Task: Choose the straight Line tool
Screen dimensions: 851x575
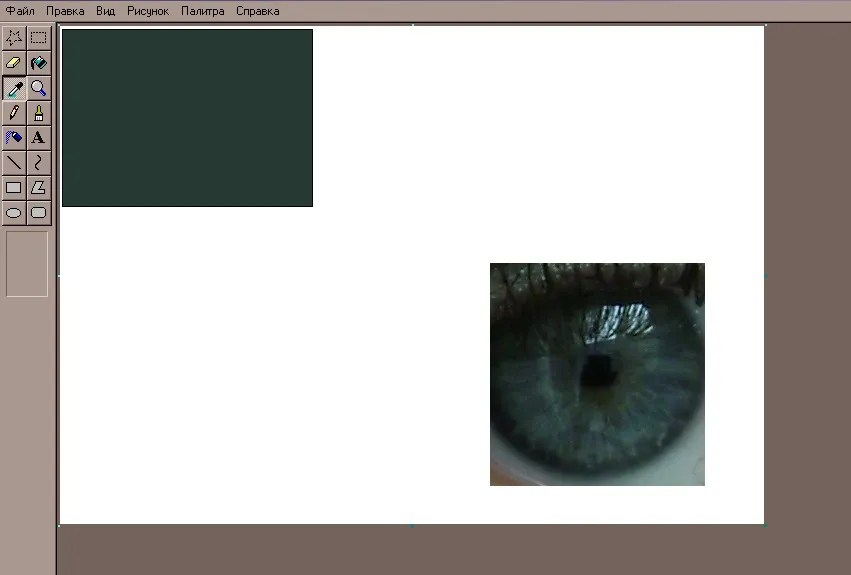Action: tap(14, 162)
